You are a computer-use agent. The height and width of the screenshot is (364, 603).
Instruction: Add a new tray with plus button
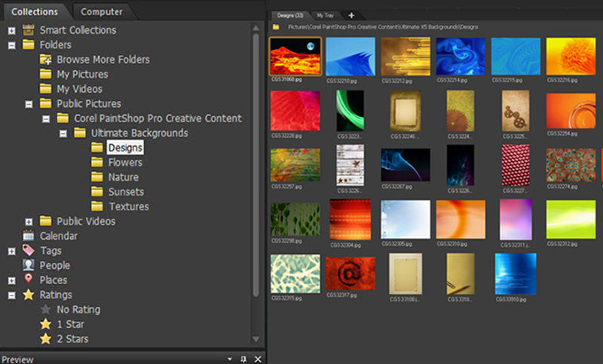click(351, 15)
